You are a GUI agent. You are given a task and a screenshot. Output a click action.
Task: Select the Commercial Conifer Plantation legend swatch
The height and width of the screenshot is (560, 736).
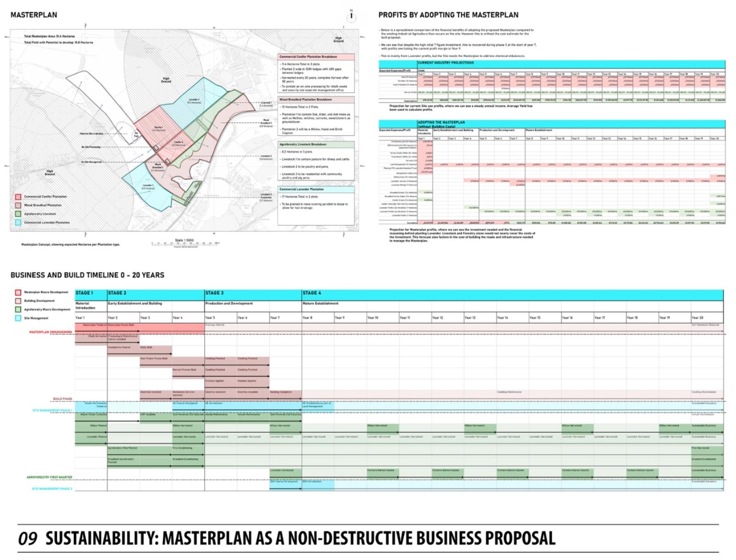[x=18, y=197]
